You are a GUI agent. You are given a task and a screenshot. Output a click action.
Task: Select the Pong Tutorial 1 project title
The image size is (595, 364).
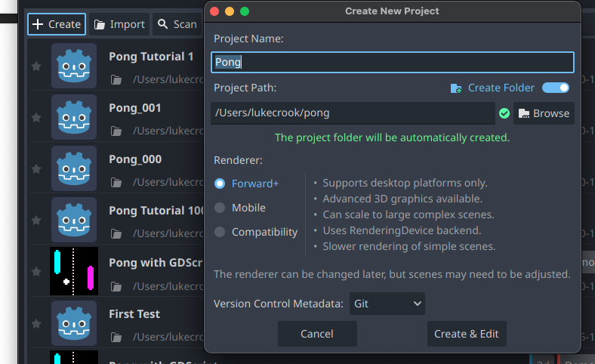pos(151,57)
